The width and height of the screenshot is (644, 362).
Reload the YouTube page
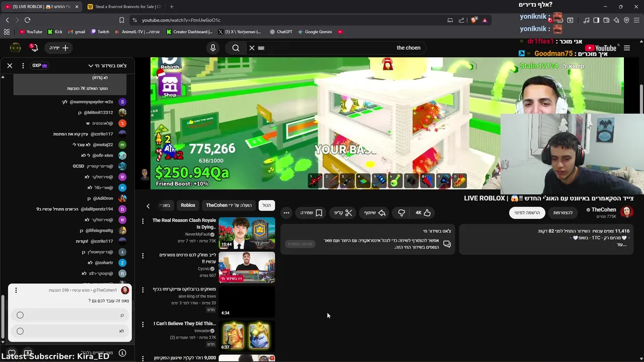27,20
